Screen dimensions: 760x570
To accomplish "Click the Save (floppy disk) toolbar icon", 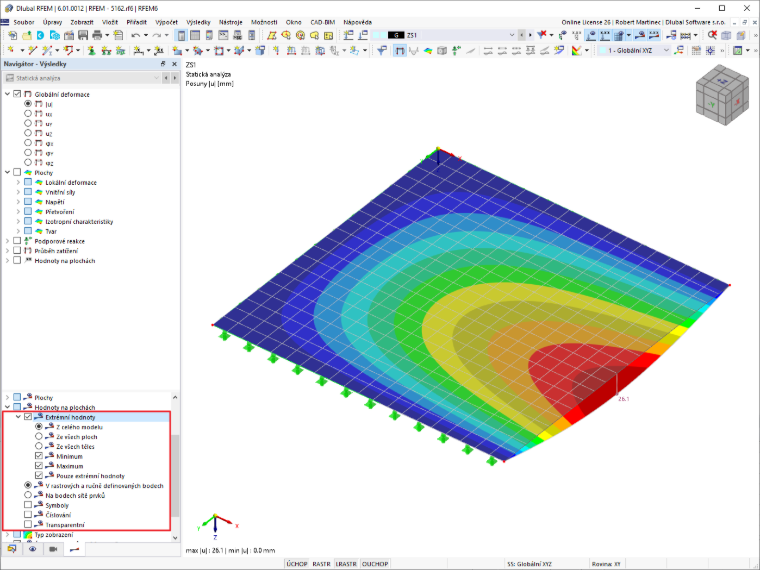I will pyautogui.click(x=83, y=35).
